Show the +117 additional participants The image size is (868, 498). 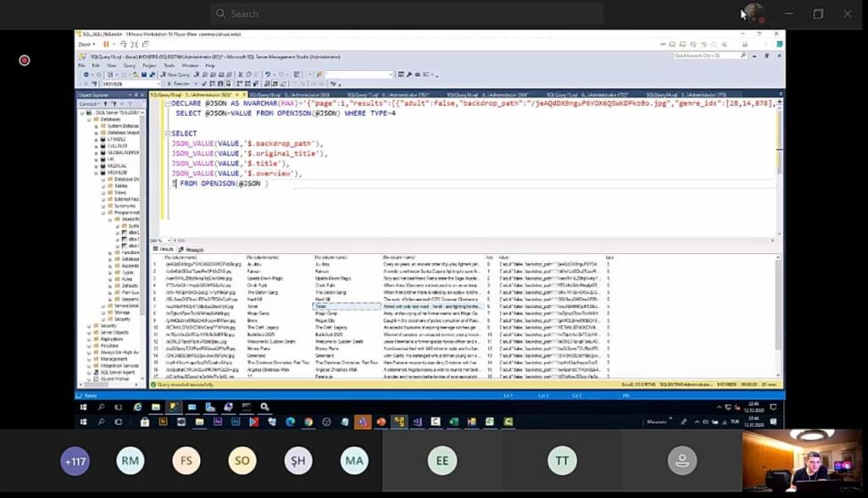(x=75, y=461)
